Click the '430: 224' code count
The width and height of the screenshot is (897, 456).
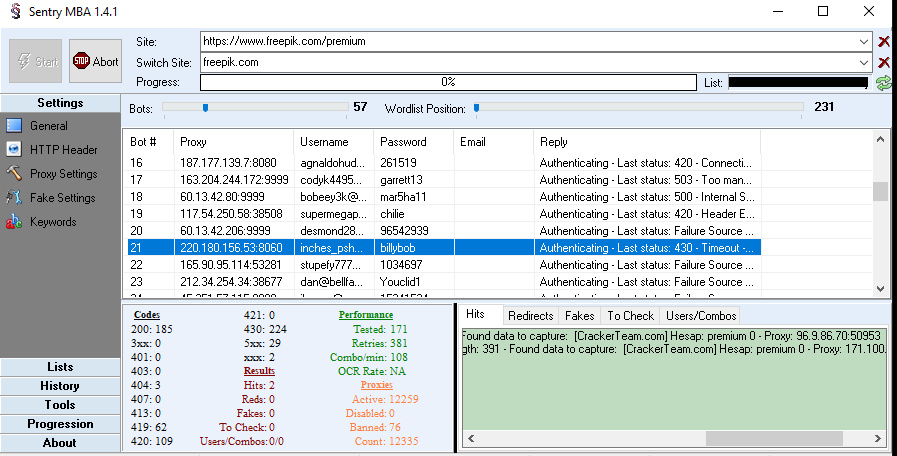[265, 329]
